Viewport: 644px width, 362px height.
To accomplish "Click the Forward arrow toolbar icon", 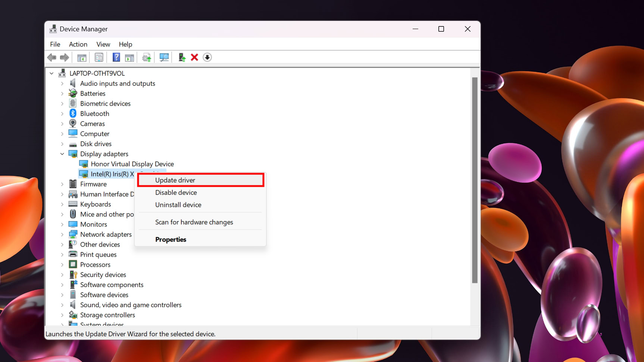I will (65, 57).
